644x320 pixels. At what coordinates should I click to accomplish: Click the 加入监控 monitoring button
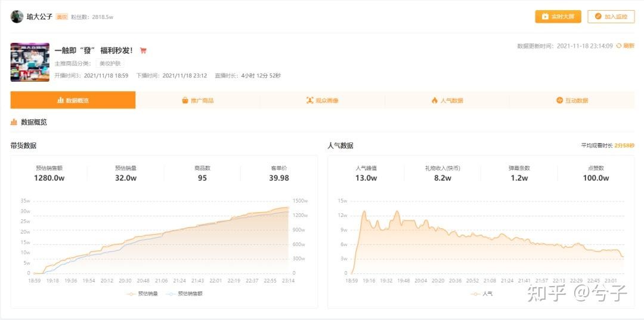[x=611, y=17]
